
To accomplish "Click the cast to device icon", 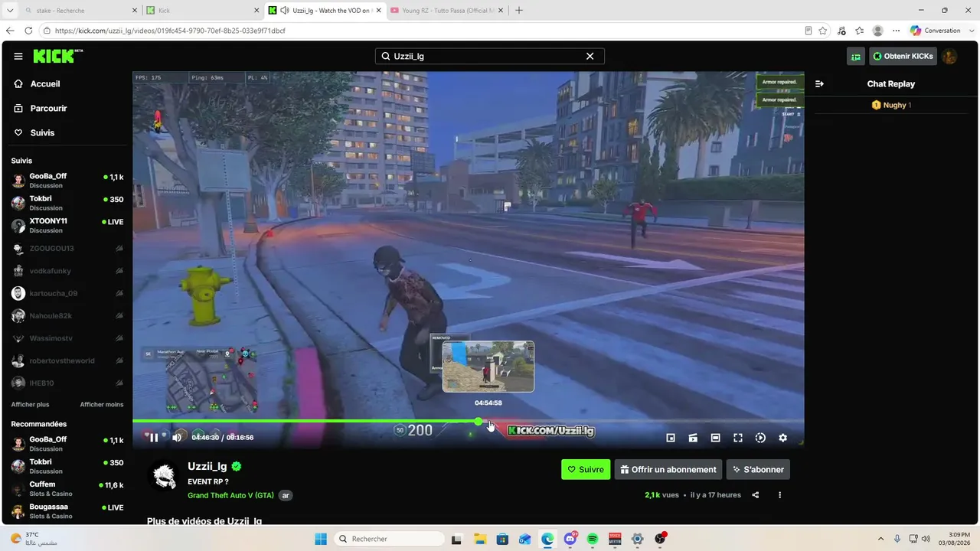I will pos(693,438).
